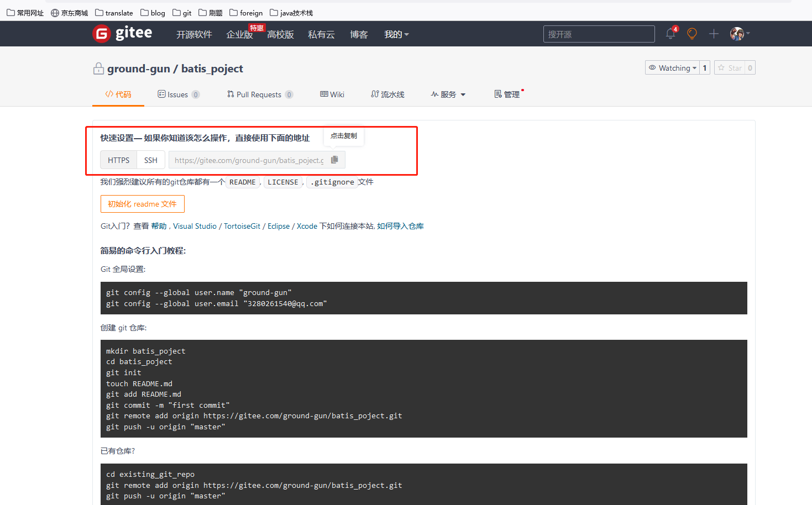Click the Gitee logo icon
The width and height of the screenshot is (812, 505).
pyautogui.click(x=102, y=34)
